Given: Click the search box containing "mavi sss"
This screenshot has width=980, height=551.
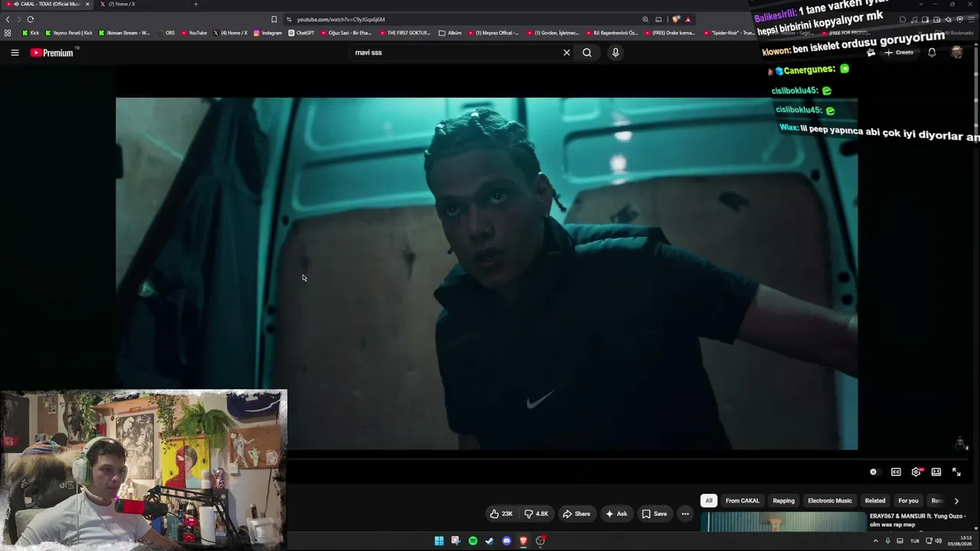Looking at the screenshot, I should pyautogui.click(x=456, y=53).
